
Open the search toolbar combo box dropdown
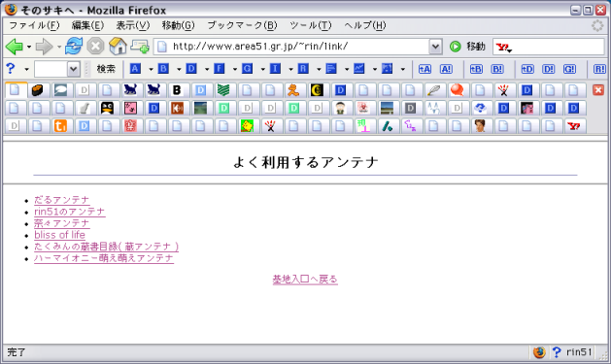[x=73, y=69]
